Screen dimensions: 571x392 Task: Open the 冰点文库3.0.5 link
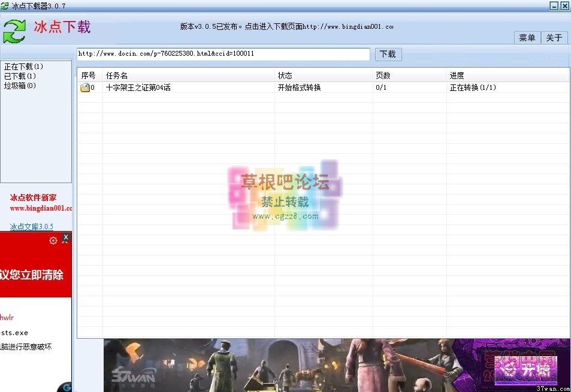pyautogui.click(x=32, y=227)
